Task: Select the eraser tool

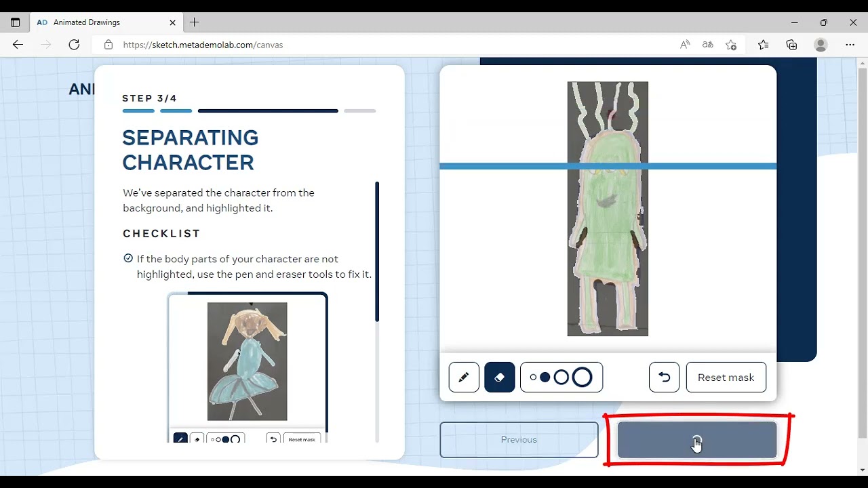Action: 500,378
